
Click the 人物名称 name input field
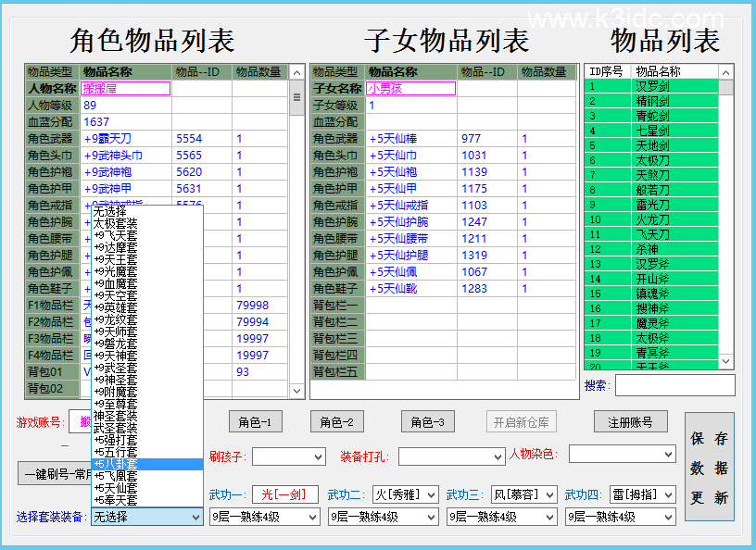click(x=126, y=89)
